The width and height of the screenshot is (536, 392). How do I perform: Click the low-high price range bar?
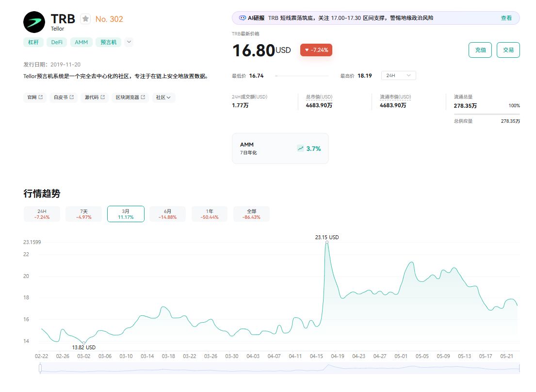point(302,76)
